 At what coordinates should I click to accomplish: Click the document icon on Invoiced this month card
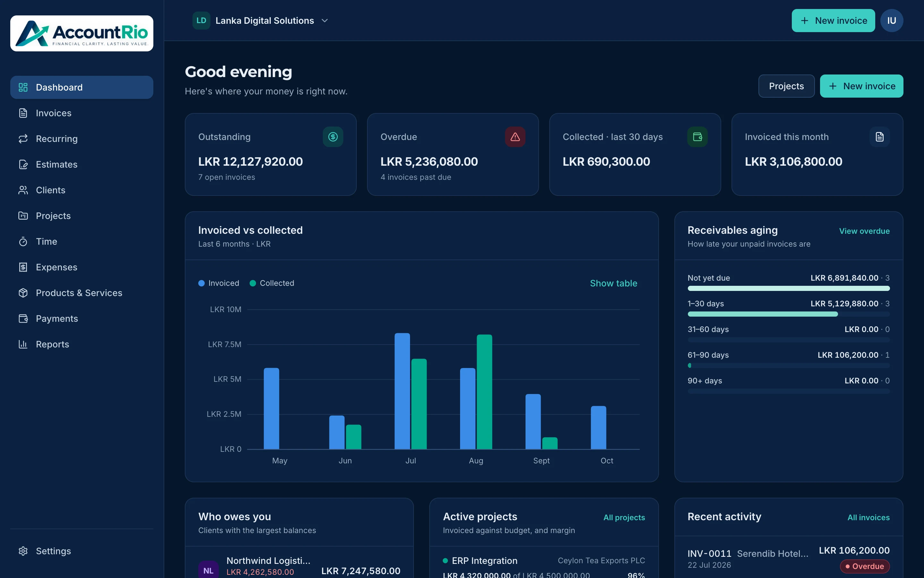[x=880, y=136]
